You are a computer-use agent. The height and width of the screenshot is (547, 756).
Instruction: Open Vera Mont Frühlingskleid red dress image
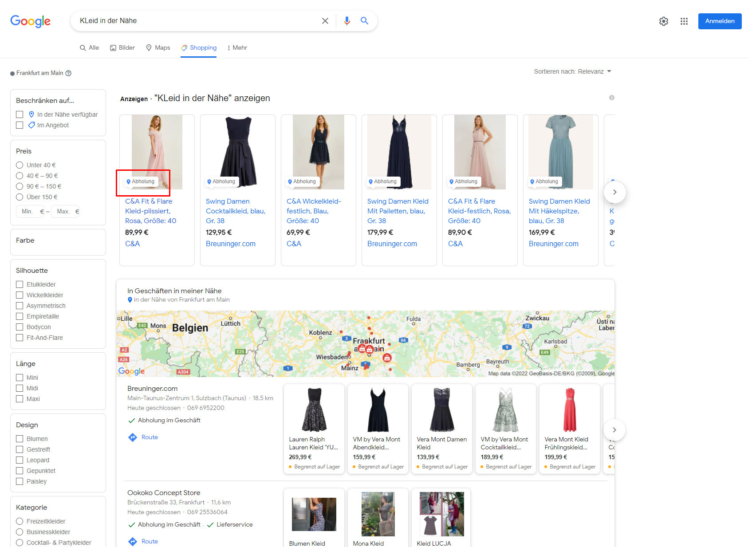570,410
